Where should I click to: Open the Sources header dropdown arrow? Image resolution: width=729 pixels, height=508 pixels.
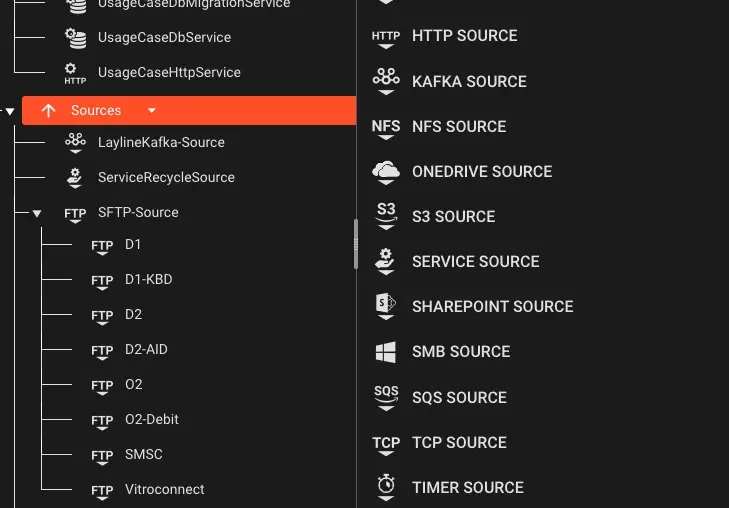coord(152,111)
